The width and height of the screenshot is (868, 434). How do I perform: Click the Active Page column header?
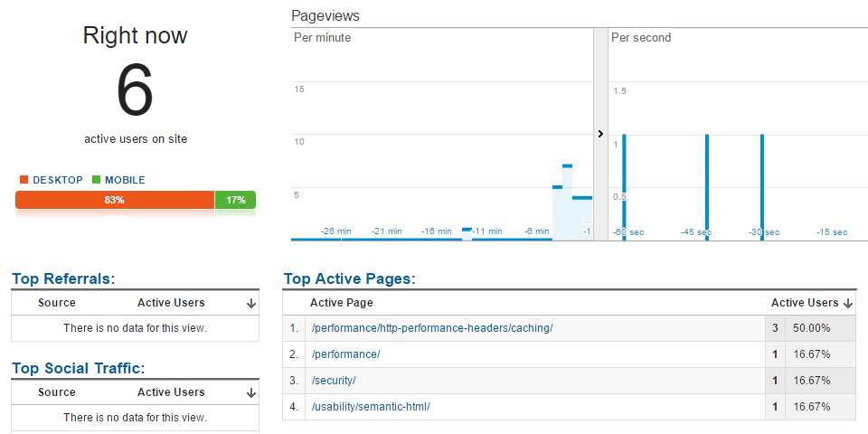tap(341, 303)
